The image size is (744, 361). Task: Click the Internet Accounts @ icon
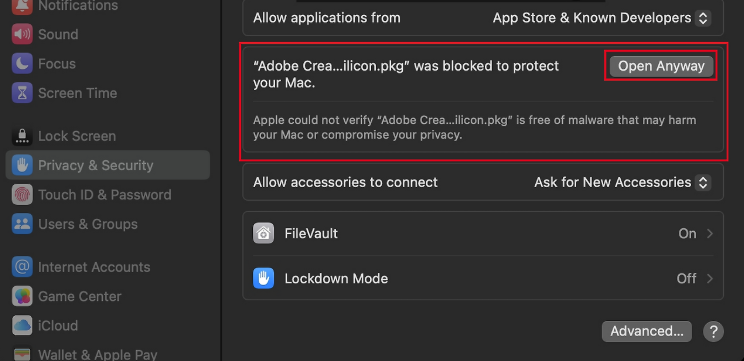22,267
